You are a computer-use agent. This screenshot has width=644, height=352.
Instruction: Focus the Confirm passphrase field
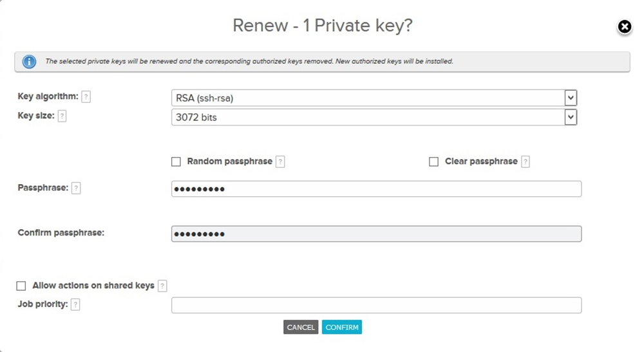click(x=376, y=234)
